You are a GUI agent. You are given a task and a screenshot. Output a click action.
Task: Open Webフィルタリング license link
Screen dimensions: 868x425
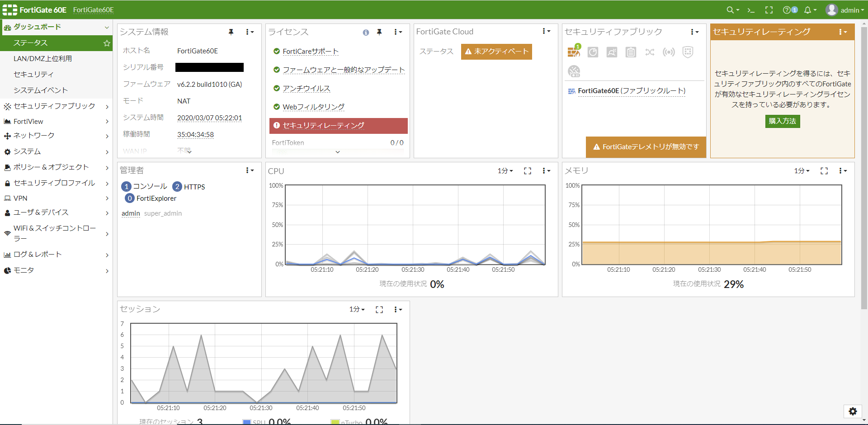click(x=313, y=107)
